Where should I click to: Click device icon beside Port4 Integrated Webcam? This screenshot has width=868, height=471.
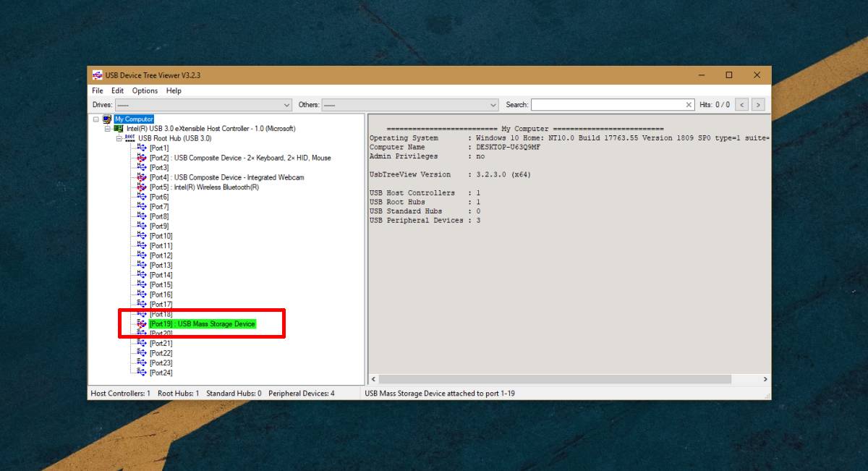coord(142,177)
